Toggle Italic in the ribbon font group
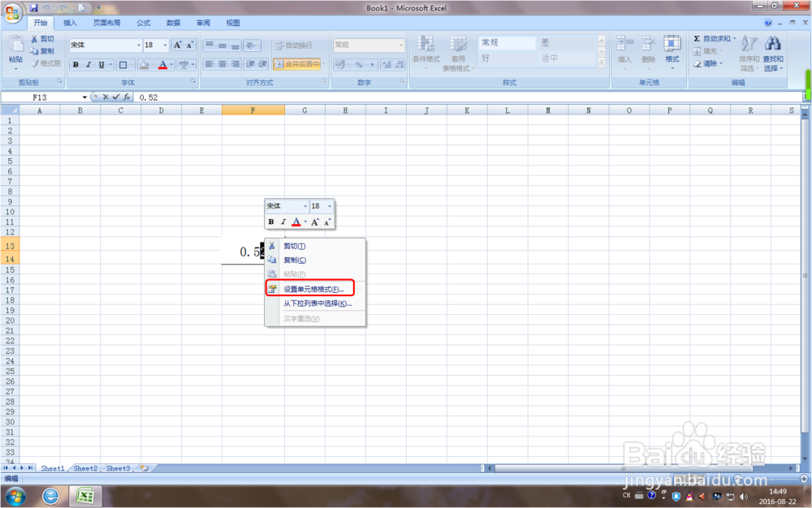 tap(89, 65)
